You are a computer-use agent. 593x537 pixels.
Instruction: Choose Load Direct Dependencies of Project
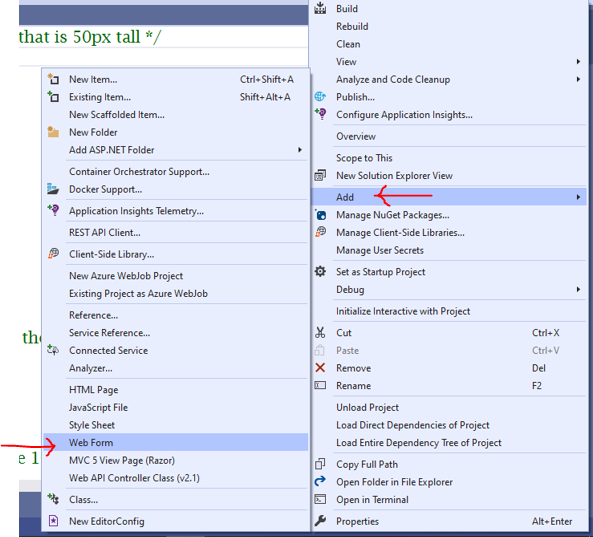tap(449, 425)
